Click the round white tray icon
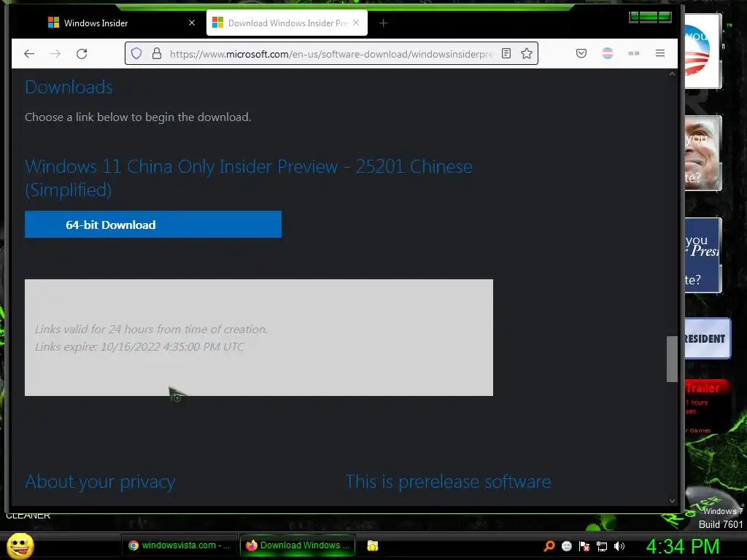This screenshot has width=747, height=560. 566,546
